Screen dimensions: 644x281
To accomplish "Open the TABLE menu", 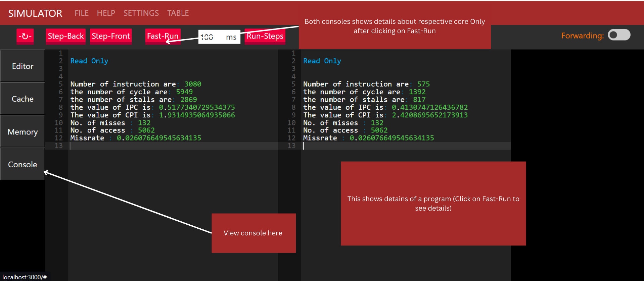I will click(x=178, y=13).
